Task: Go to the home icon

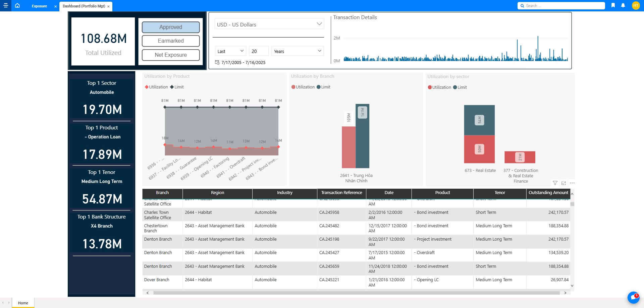Action: [17, 6]
